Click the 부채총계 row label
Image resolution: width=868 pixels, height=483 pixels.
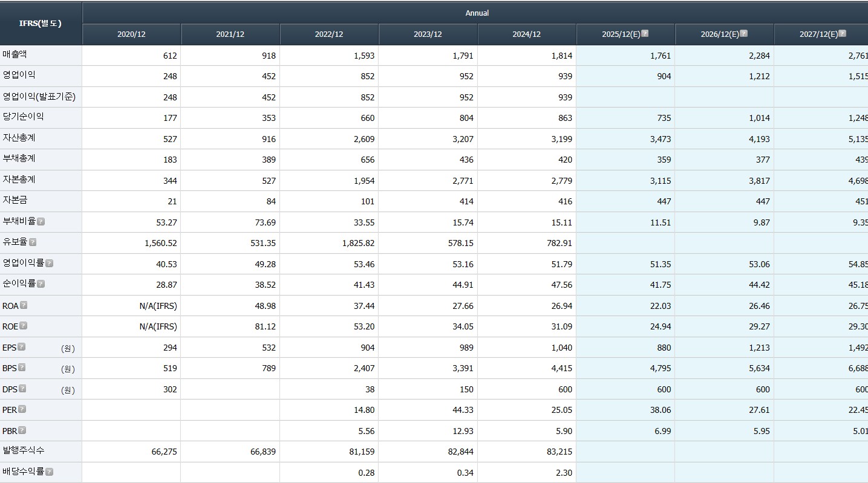click(19, 158)
